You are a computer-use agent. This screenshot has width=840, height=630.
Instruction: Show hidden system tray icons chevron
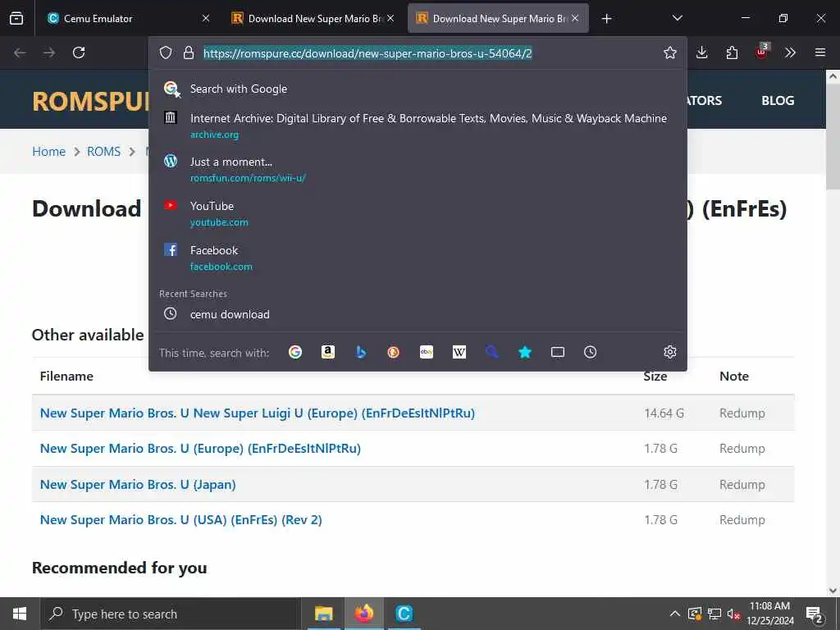click(675, 614)
